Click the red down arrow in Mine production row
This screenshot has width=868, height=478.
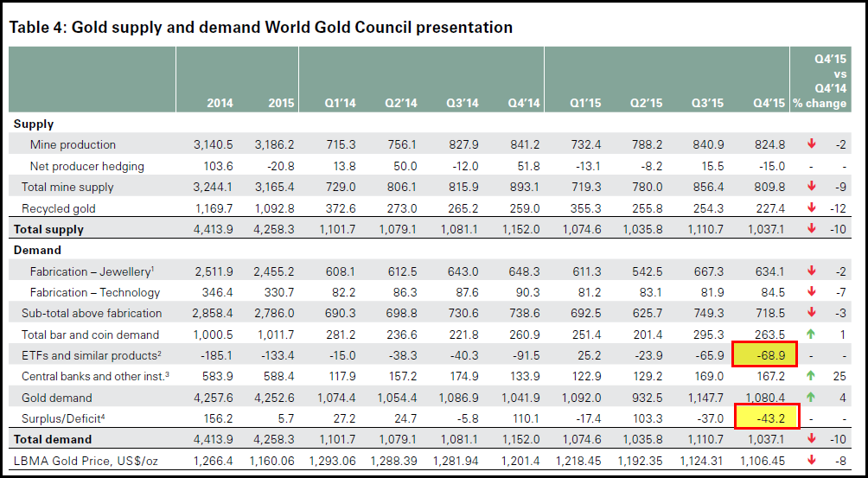811,144
